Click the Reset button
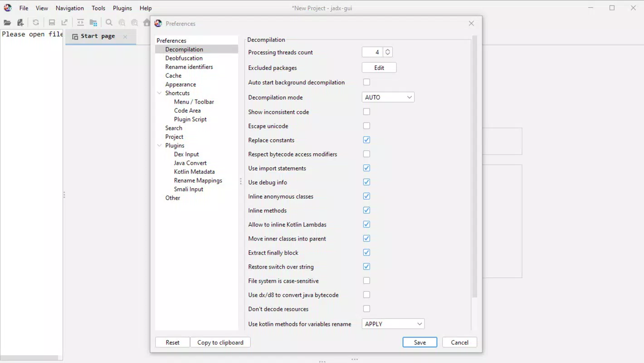This screenshot has height=363, width=644. (x=172, y=343)
